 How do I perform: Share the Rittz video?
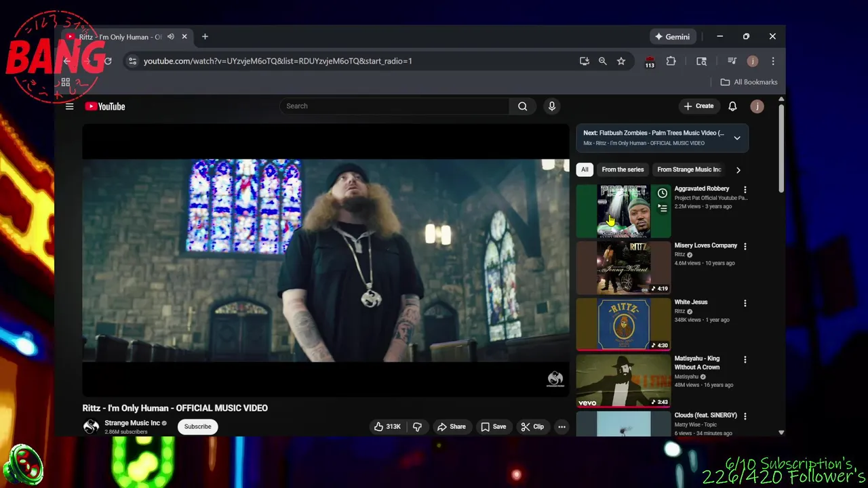pyautogui.click(x=452, y=426)
